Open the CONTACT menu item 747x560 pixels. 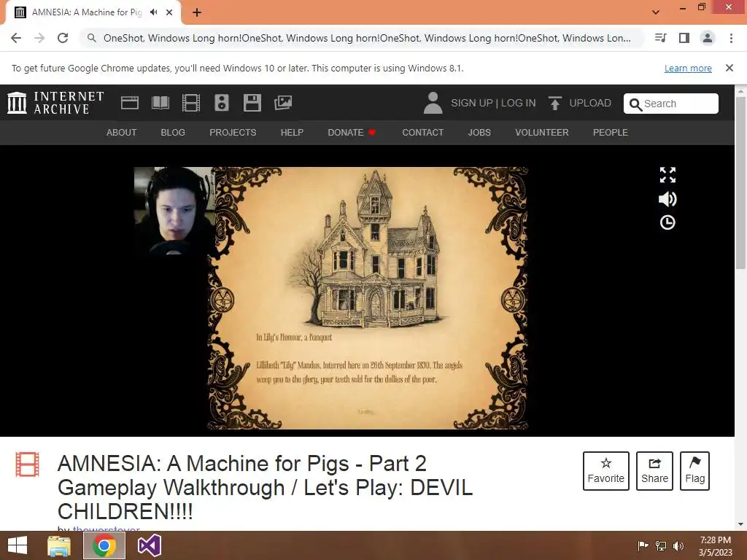[423, 133]
